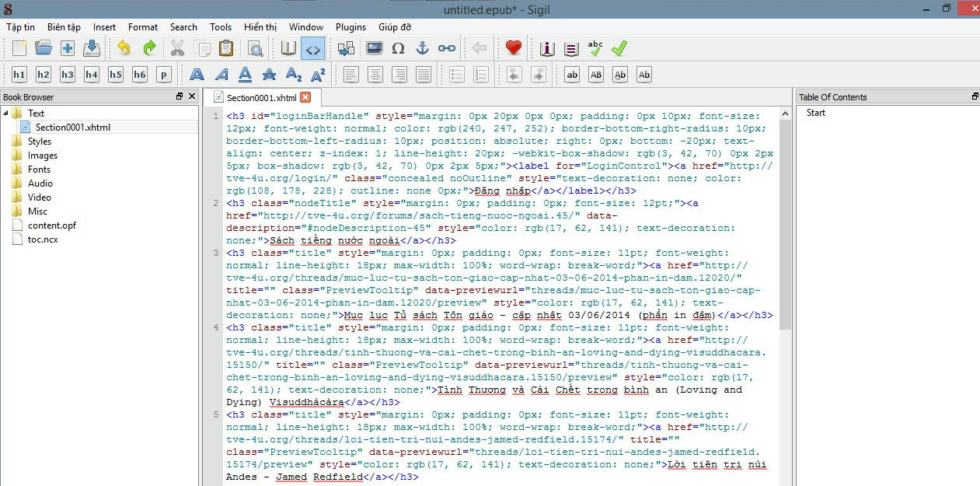Insert image file icon

(x=374, y=48)
